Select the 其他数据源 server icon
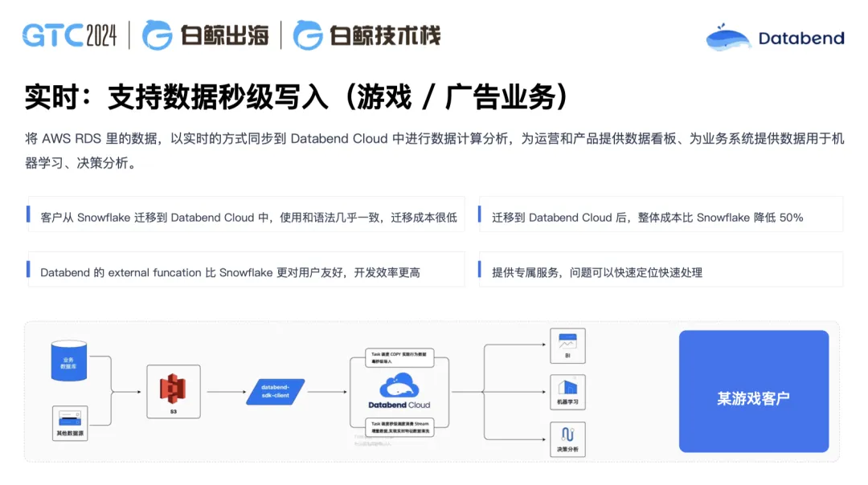The width and height of the screenshot is (868, 485). tap(70, 423)
